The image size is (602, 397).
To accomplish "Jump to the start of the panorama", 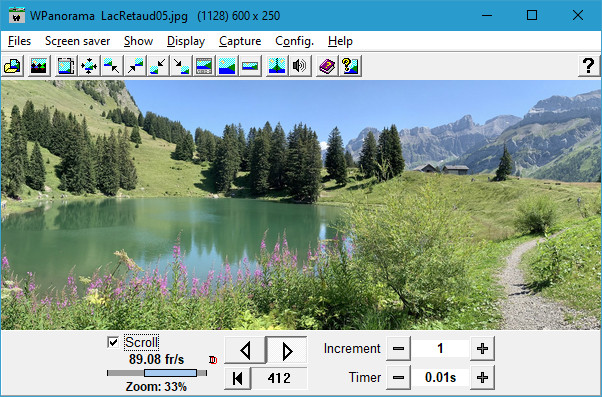I will (x=238, y=378).
